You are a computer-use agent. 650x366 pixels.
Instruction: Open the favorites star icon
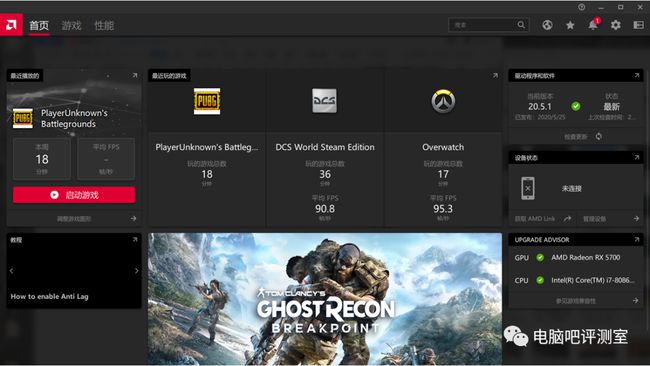570,25
